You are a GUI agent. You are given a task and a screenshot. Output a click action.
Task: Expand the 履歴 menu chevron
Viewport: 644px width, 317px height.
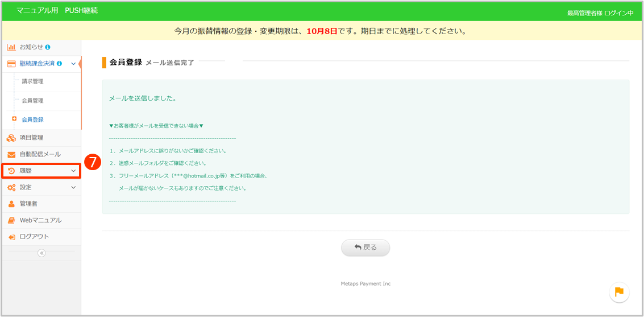(x=73, y=171)
